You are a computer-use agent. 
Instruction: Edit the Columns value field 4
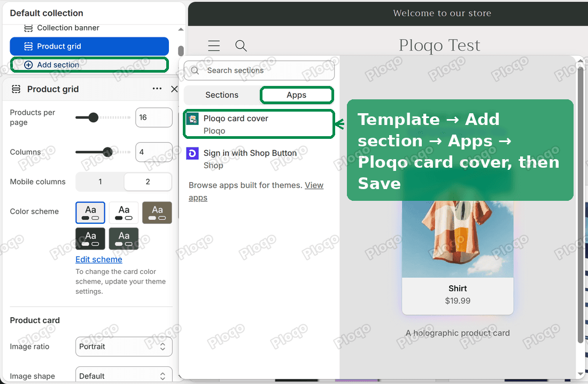click(154, 152)
